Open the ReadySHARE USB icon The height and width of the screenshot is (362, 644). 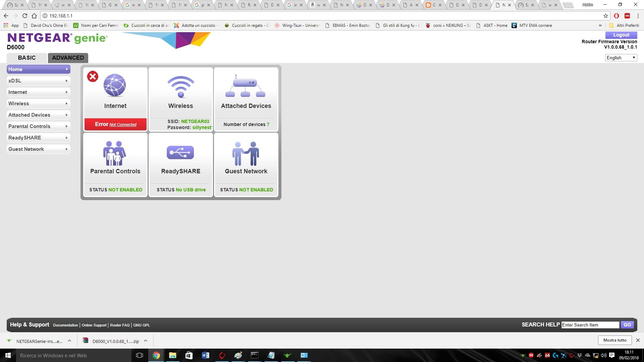(180, 152)
